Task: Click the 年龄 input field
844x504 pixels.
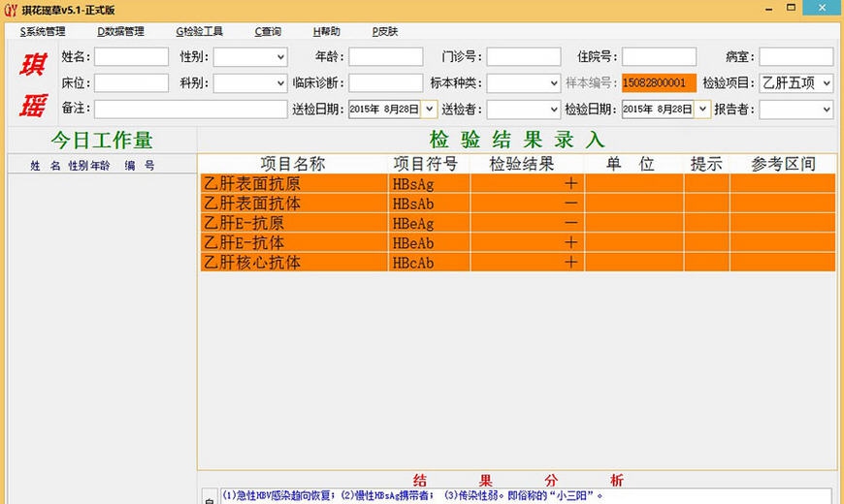Action: point(385,56)
